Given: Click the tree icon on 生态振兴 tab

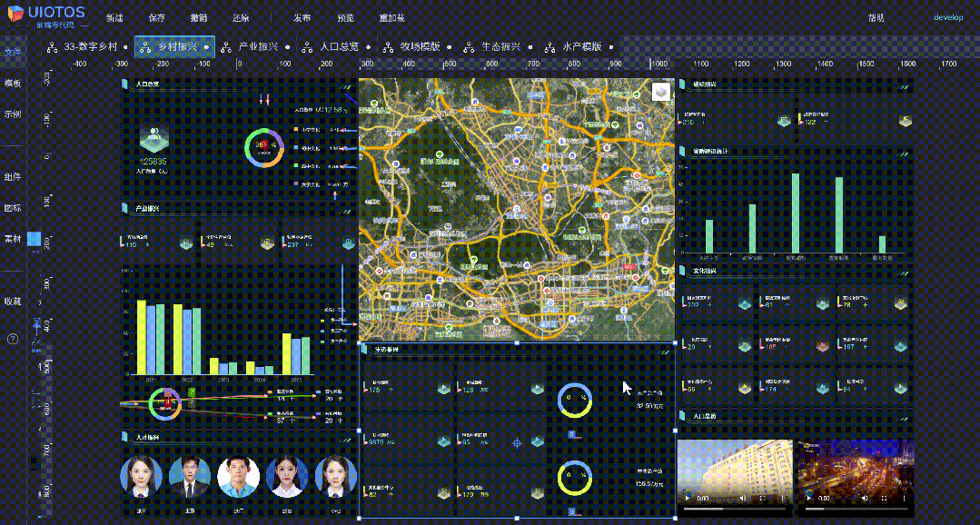Looking at the screenshot, I should point(470,47).
